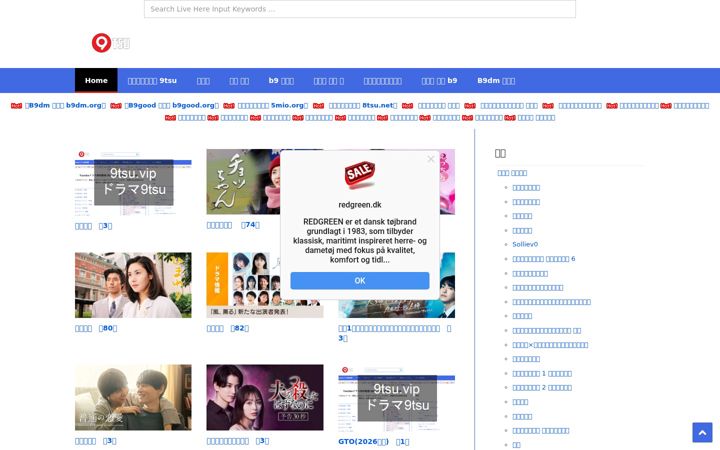Open the 9tsu.vip thumbnail above GTO(2026) link

click(397, 398)
